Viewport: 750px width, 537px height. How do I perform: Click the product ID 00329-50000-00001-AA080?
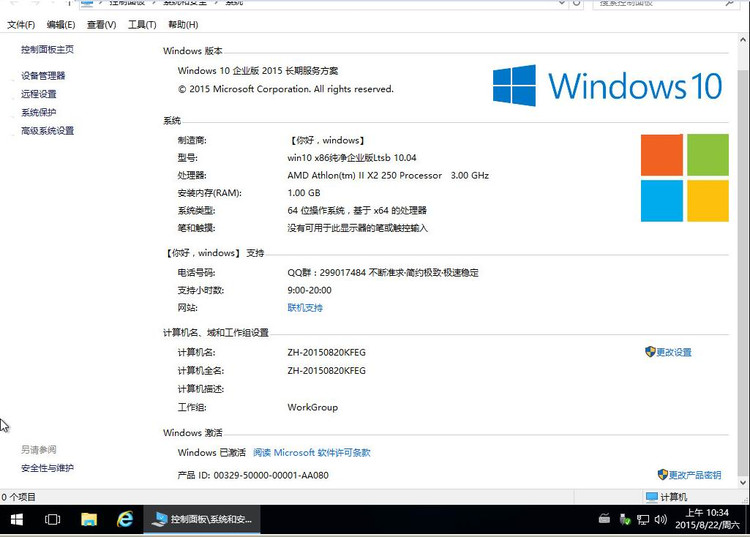pos(271,475)
